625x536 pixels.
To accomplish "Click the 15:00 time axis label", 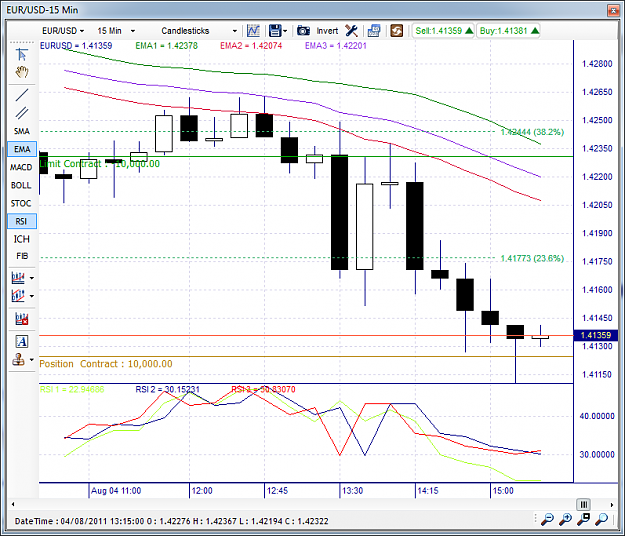I will click(503, 491).
